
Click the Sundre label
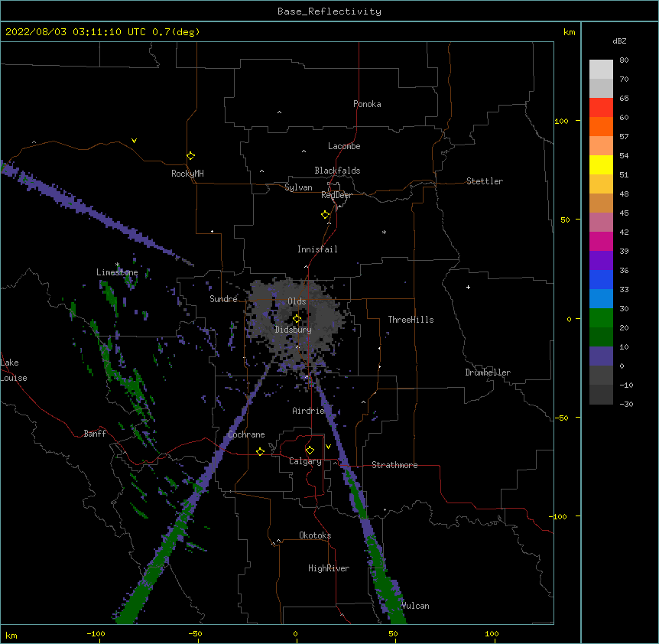tap(223, 299)
